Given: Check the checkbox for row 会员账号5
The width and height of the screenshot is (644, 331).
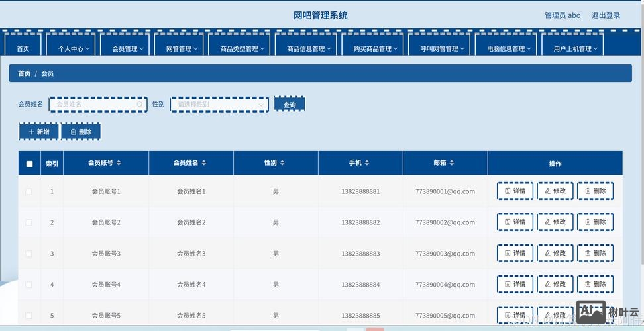Looking at the screenshot, I should coord(28,316).
